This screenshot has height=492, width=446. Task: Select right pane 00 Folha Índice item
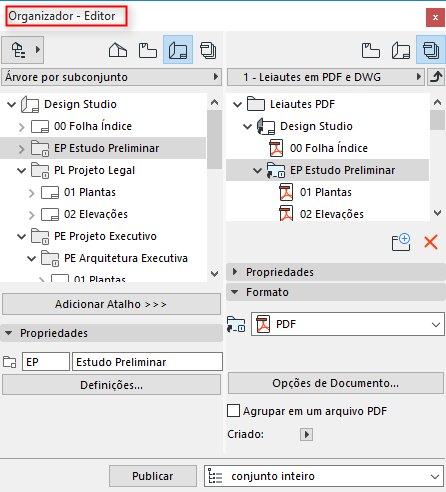(x=329, y=148)
